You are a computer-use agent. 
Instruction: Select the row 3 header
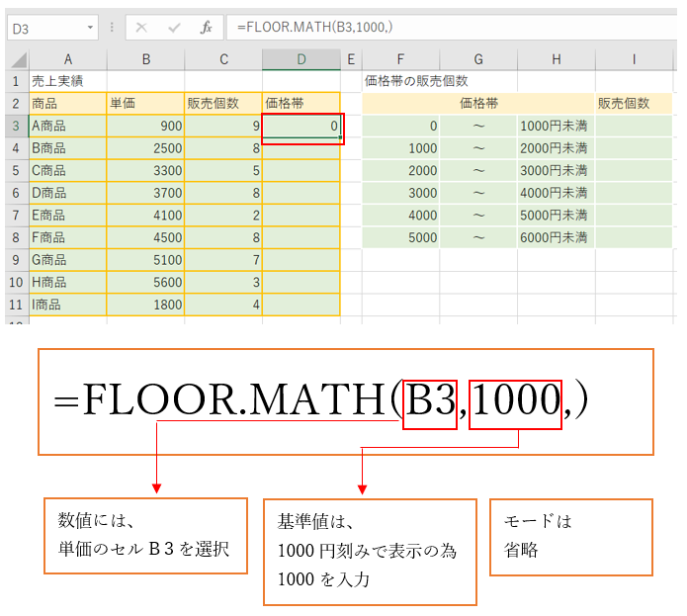(14, 126)
